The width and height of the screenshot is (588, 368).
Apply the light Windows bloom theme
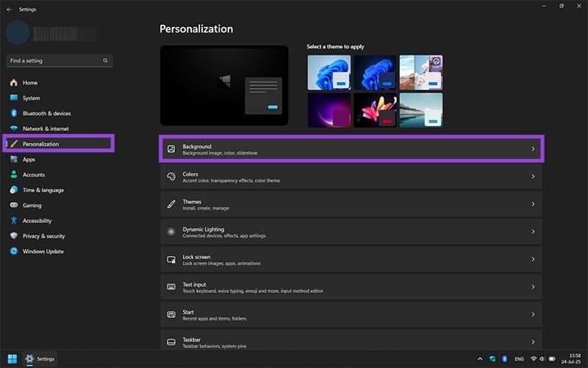pos(329,72)
